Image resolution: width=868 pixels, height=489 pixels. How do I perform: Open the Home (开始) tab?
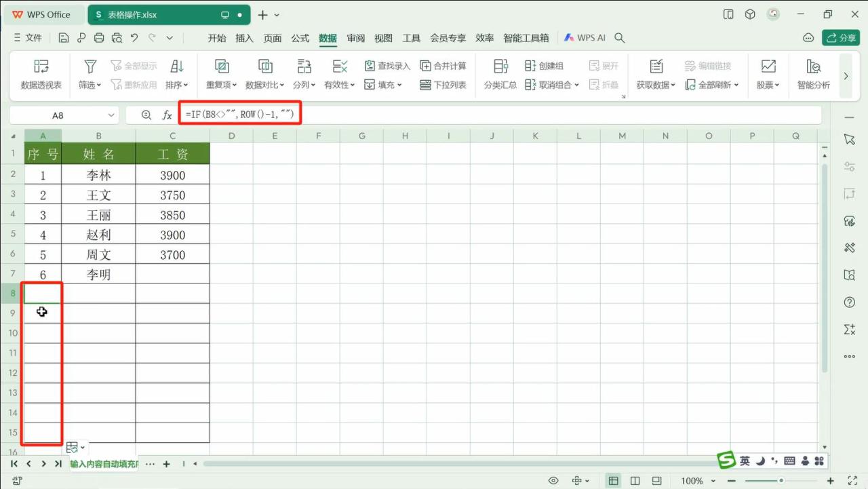tap(217, 38)
